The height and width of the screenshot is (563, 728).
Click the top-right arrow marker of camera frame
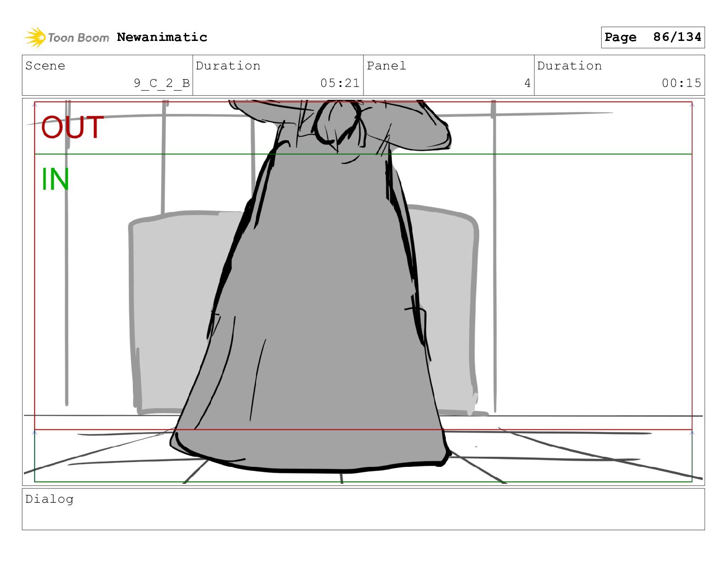(692, 105)
